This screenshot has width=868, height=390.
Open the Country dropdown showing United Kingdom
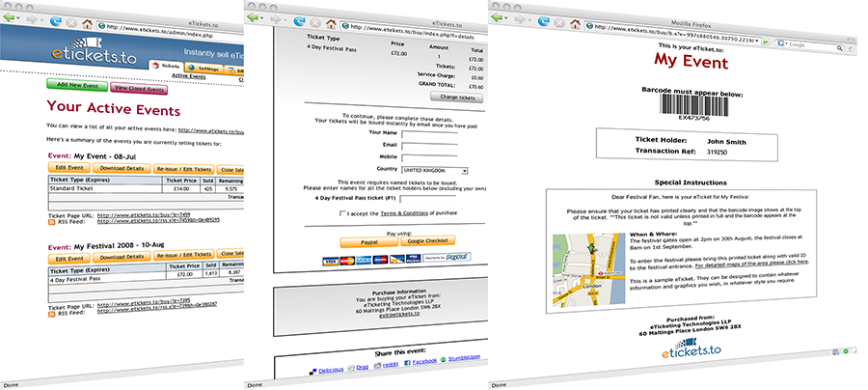(x=435, y=171)
